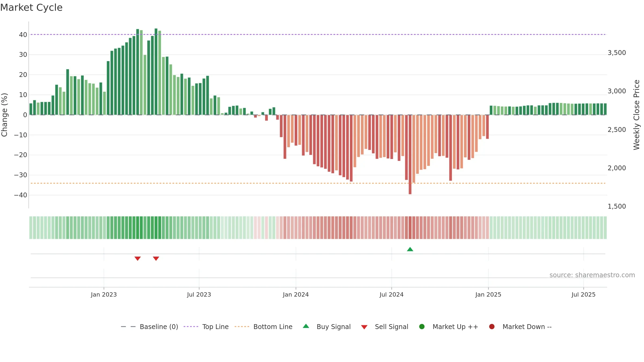Click the Weekly Close Price axis title
This screenshot has height=362, width=644.
pyautogui.click(x=636, y=115)
